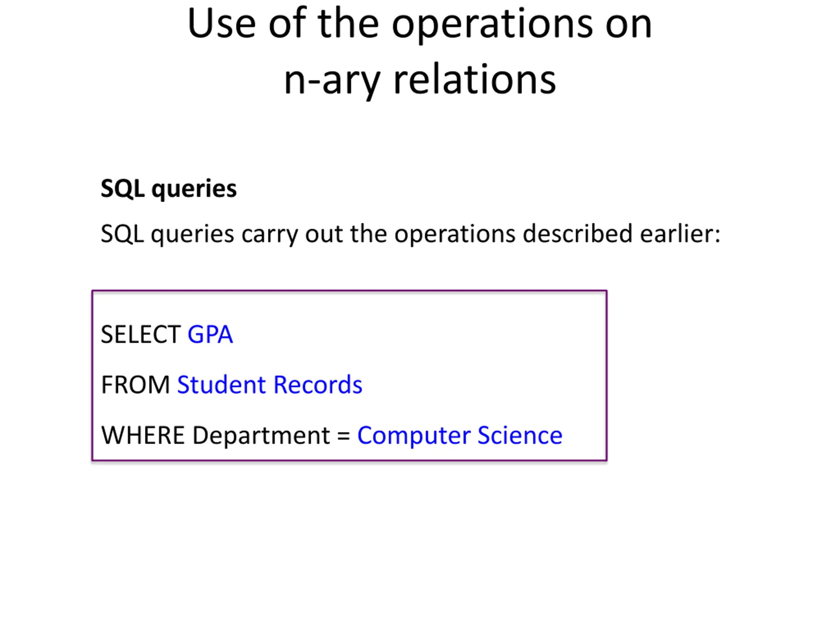Click the blue 'GPA' text
This screenshot has height=630, width=840.
tap(210, 335)
